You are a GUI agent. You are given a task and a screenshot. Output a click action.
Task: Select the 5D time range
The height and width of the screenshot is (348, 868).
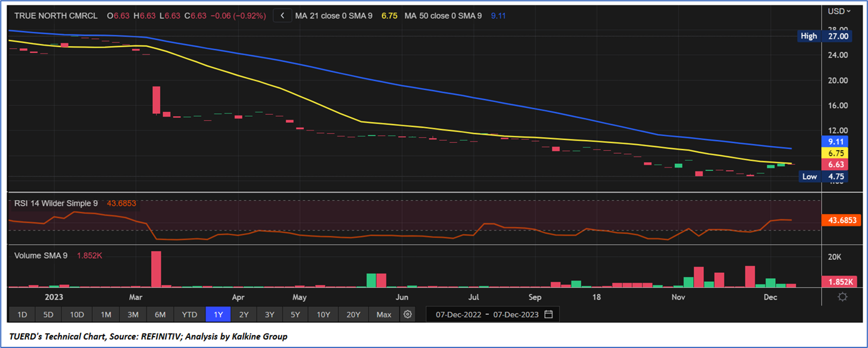point(48,314)
